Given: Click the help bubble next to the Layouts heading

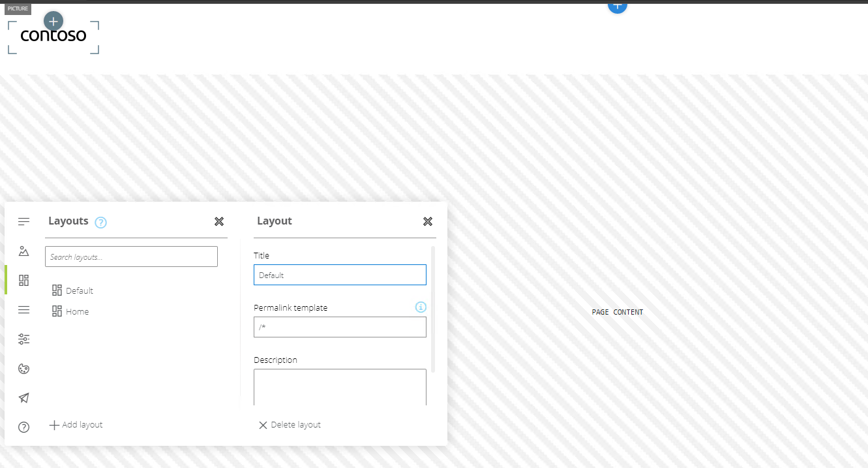Looking at the screenshot, I should click(x=101, y=222).
